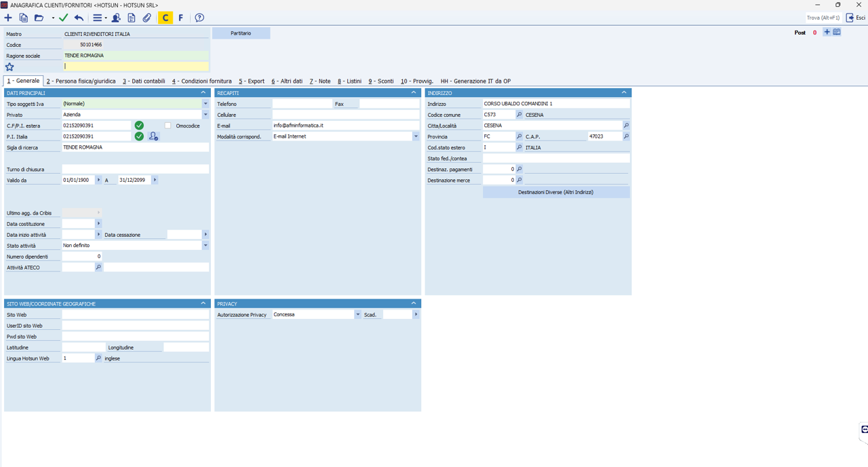Image resolution: width=868 pixels, height=467 pixels.
Task: Toggle the yellow C clienti filter button
Action: click(x=165, y=18)
